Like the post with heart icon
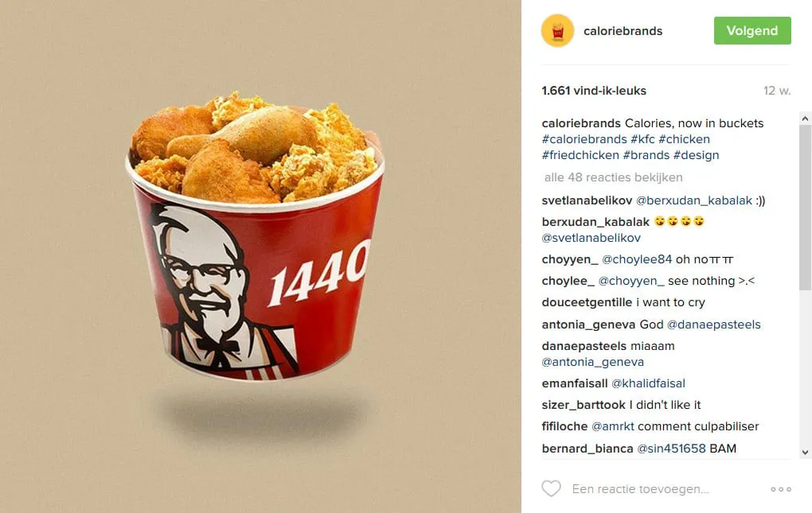 tap(552, 488)
